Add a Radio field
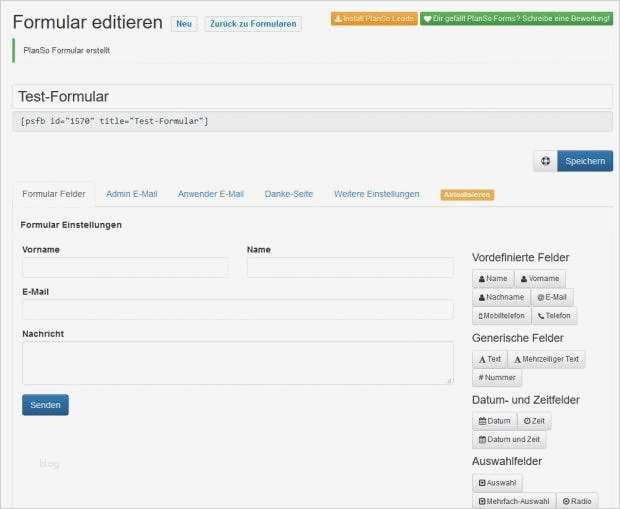Image resolution: width=620 pixels, height=509 pixels. (x=577, y=501)
